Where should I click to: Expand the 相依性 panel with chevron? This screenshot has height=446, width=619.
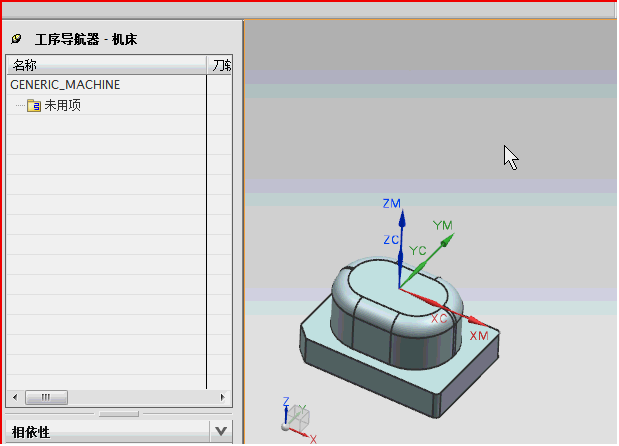[221, 431]
